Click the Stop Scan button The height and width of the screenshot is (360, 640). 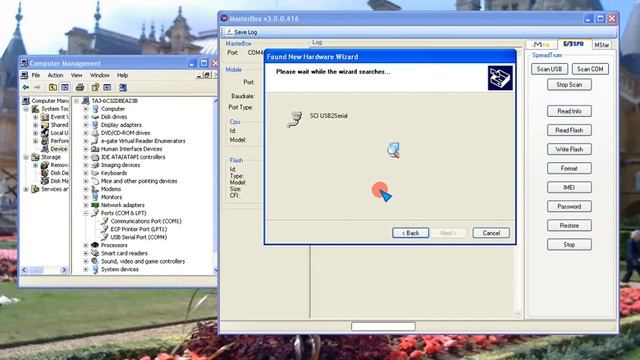[x=569, y=85]
